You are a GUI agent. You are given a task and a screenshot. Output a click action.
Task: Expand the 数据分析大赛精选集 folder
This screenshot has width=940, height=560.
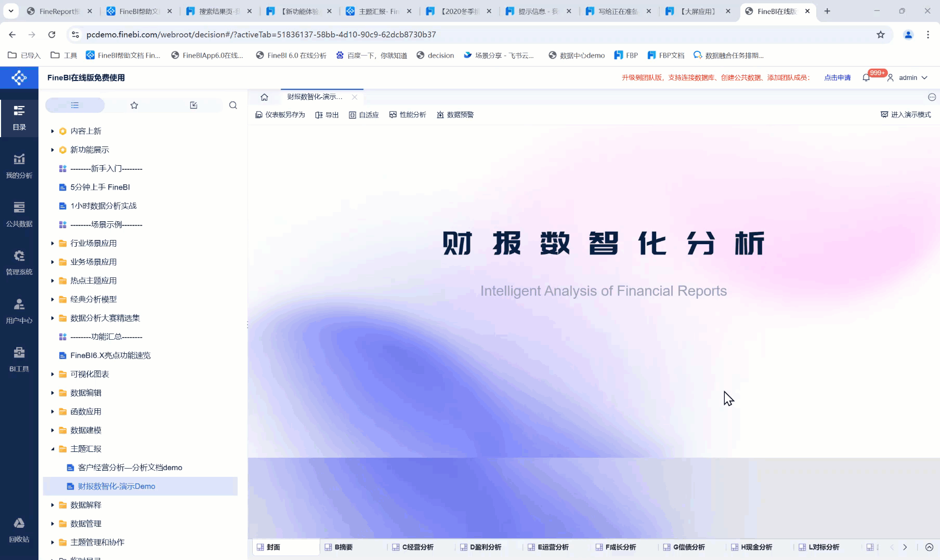(53, 318)
